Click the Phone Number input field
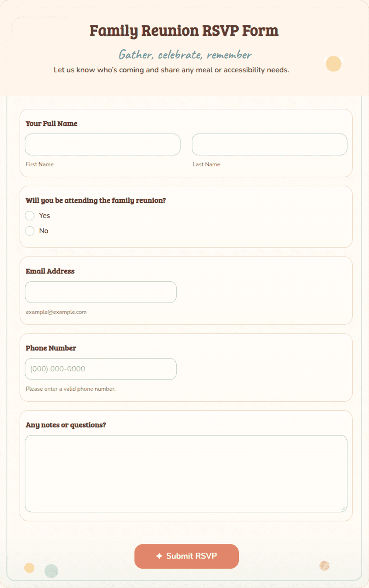The height and width of the screenshot is (588, 369). pos(101,369)
